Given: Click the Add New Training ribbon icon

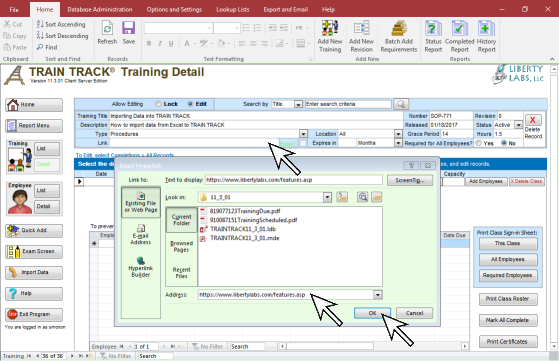Looking at the screenshot, I should [x=330, y=29].
